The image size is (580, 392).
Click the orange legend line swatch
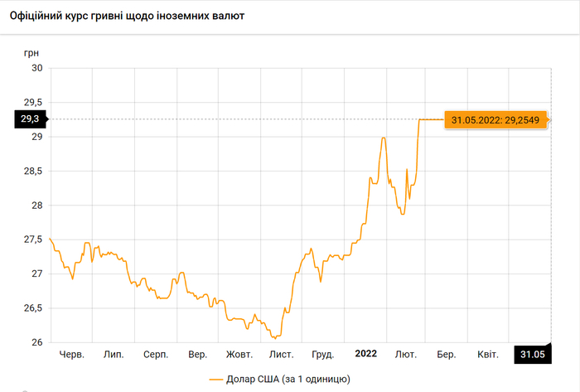(219, 379)
